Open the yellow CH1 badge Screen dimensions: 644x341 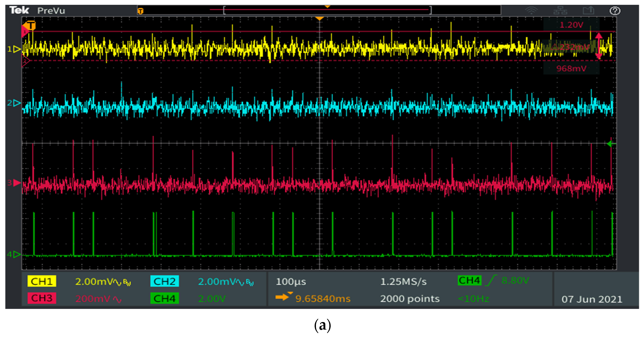pos(42,281)
